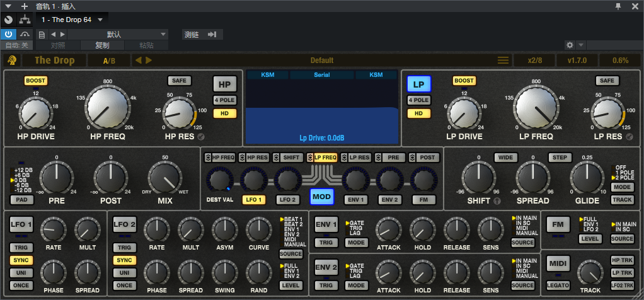Open the HP 4 POLE slope selector
The image size is (644, 300).
pyautogui.click(x=225, y=100)
